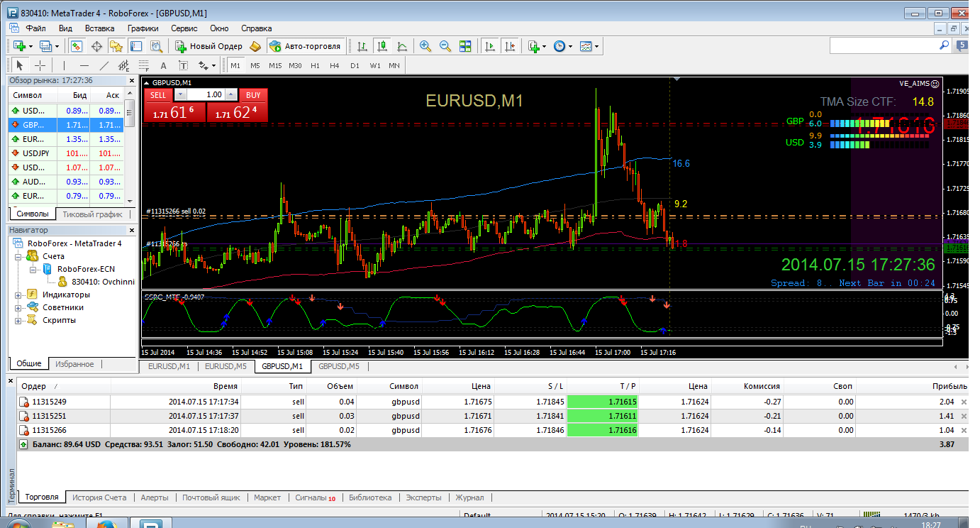Open the Графики menu
This screenshot has width=980, height=528.
[x=143, y=28]
